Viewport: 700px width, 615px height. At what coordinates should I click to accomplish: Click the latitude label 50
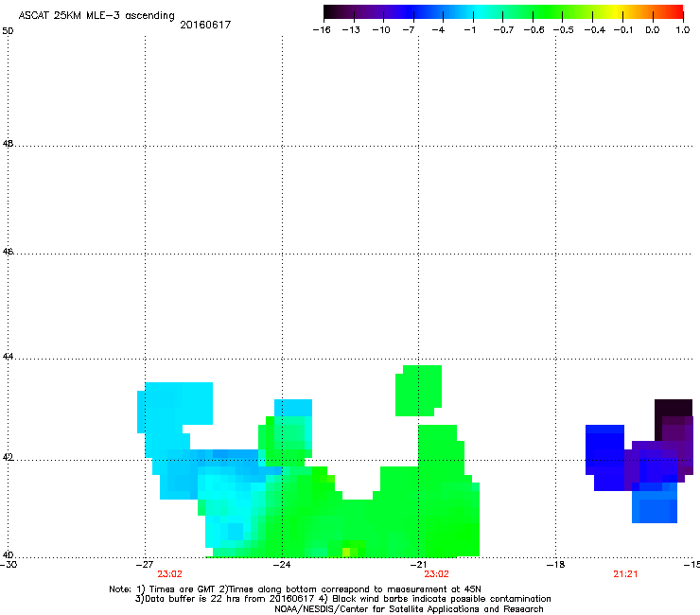[8, 31]
